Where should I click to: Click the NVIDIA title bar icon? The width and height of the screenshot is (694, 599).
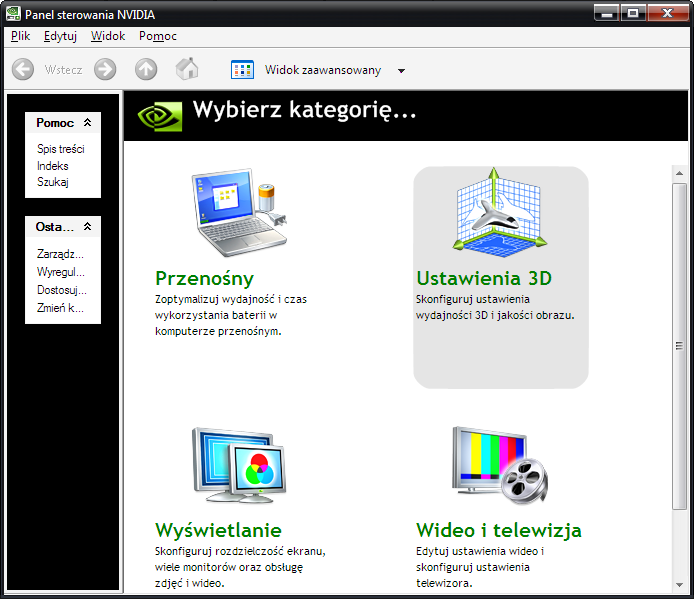tap(13, 14)
